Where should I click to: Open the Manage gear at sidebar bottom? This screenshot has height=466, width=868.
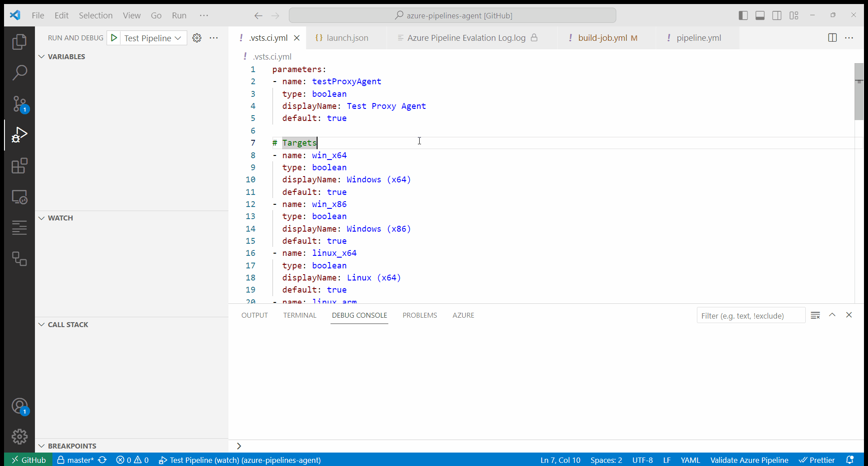click(19, 436)
